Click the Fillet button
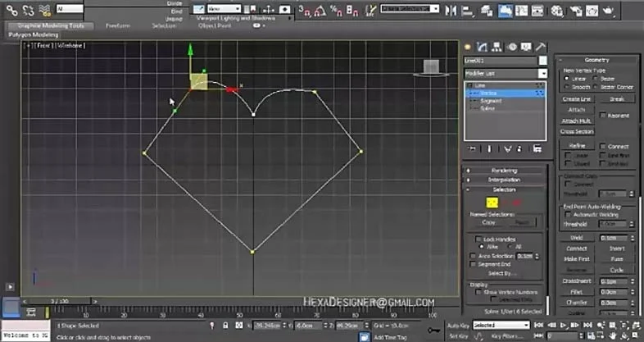 point(577,292)
